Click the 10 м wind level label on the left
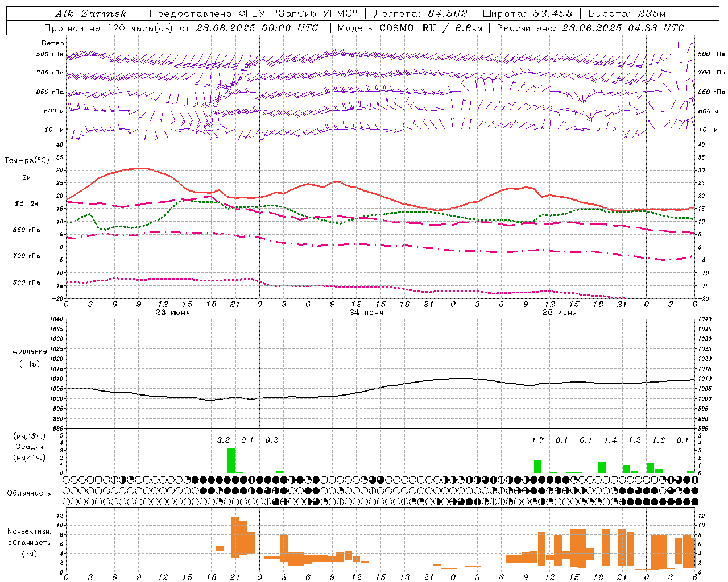Viewport: 728px width, 582px height. click(55, 130)
